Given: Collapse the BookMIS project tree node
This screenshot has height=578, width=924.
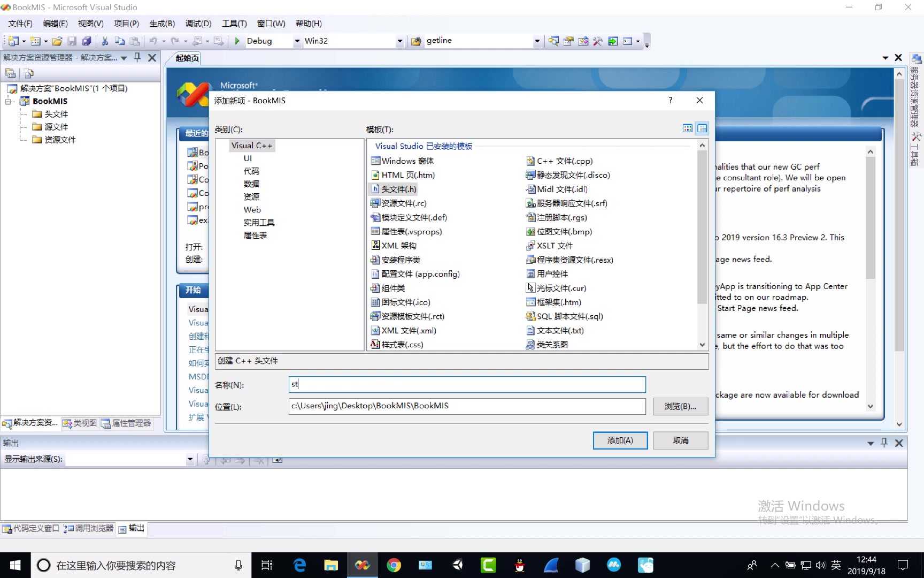Looking at the screenshot, I should [9, 101].
